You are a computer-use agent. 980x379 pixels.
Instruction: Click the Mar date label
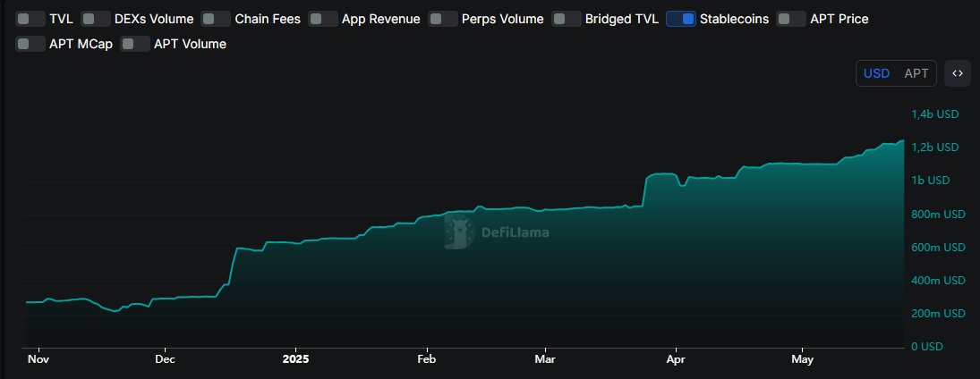coord(545,359)
